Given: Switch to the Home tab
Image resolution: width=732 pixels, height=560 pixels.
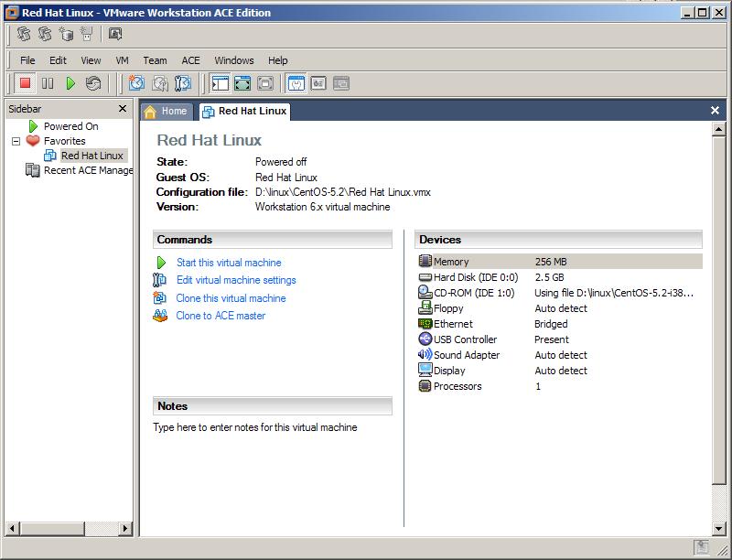Looking at the screenshot, I should (167, 111).
